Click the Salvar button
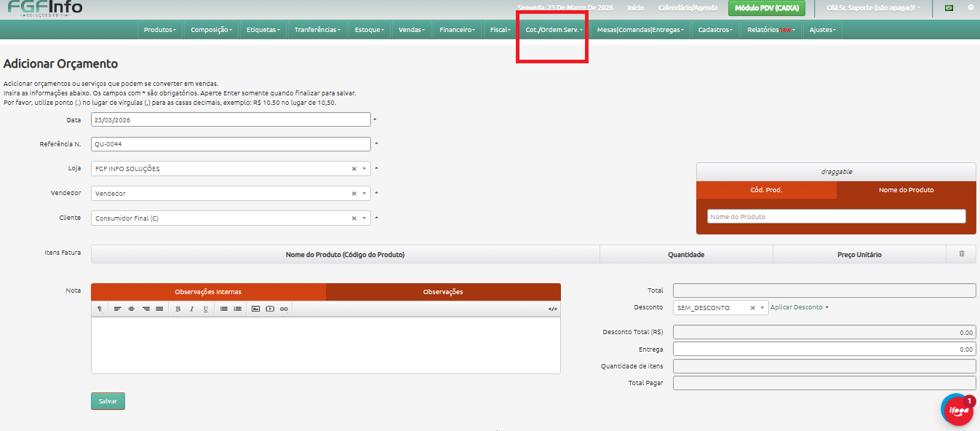 pos(108,401)
